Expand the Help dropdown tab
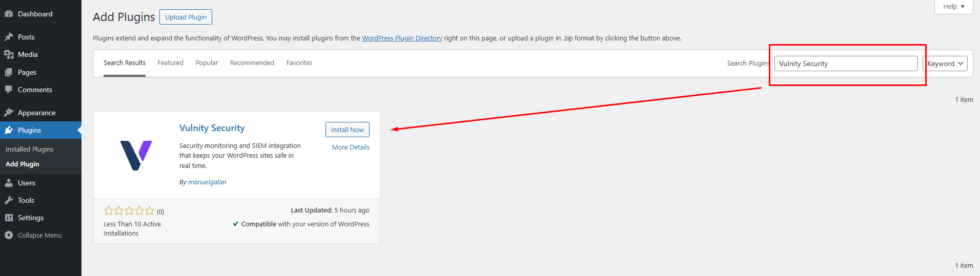Image resolution: width=980 pixels, height=276 pixels. pyautogui.click(x=953, y=7)
